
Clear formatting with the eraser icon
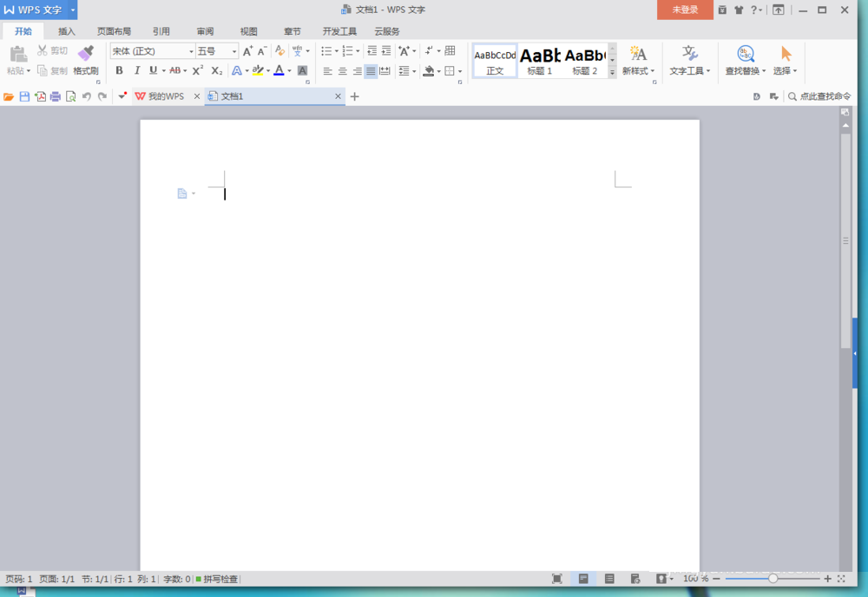pyautogui.click(x=280, y=51)
